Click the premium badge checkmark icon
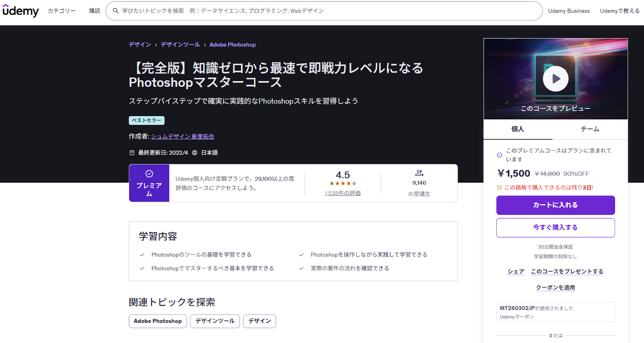This screenshot has width=644, height=343. point(149,174)
